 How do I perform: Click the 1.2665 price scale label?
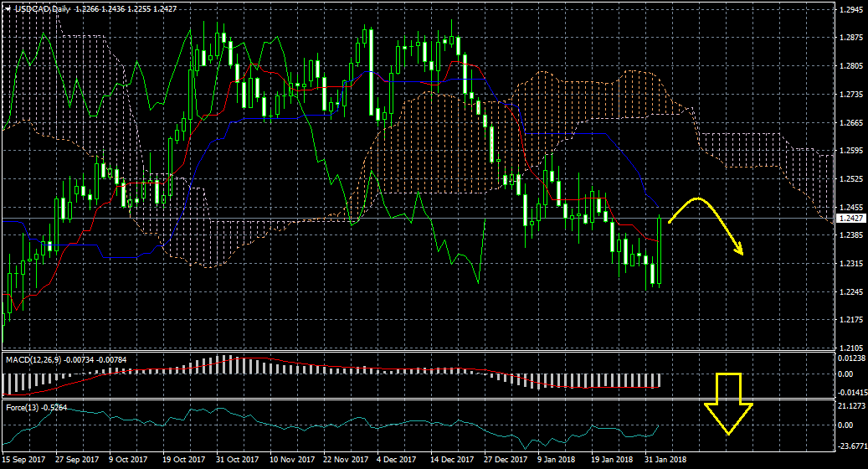[x=850, y=123]
